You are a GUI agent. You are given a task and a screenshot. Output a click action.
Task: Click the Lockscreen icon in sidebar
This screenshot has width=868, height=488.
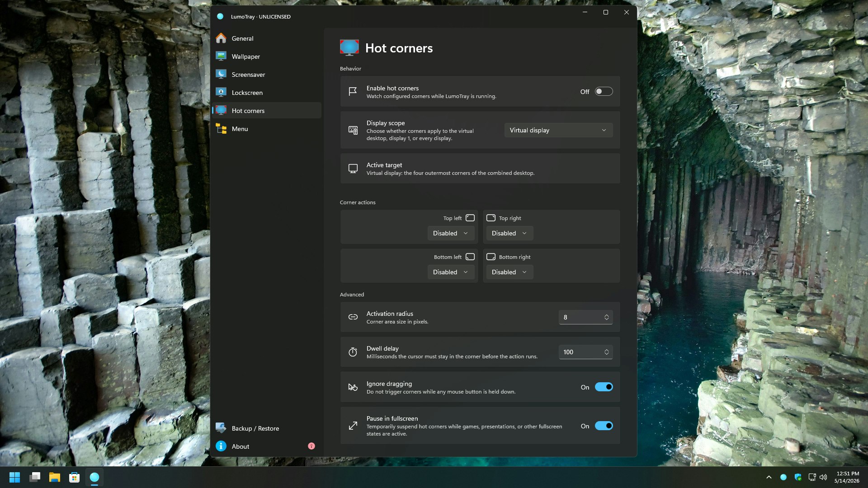pyautogui.click(x=221, y=93)
